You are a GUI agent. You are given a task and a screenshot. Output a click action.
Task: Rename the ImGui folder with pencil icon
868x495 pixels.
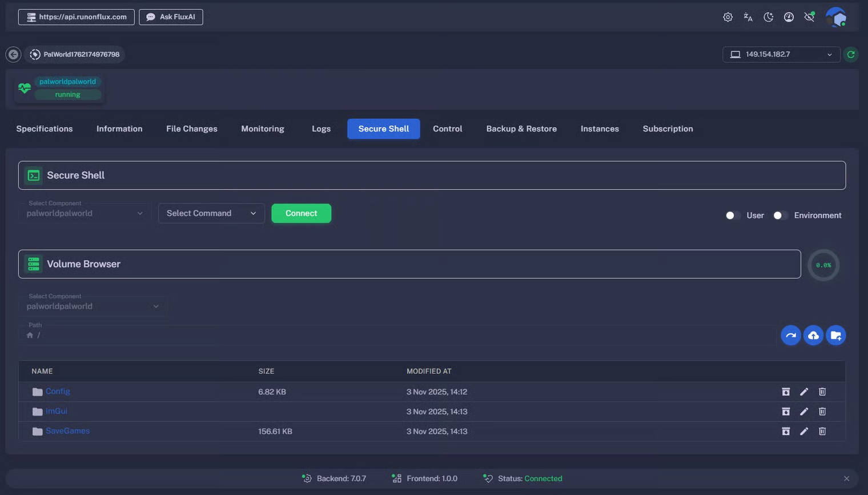(x=804, y=412)
